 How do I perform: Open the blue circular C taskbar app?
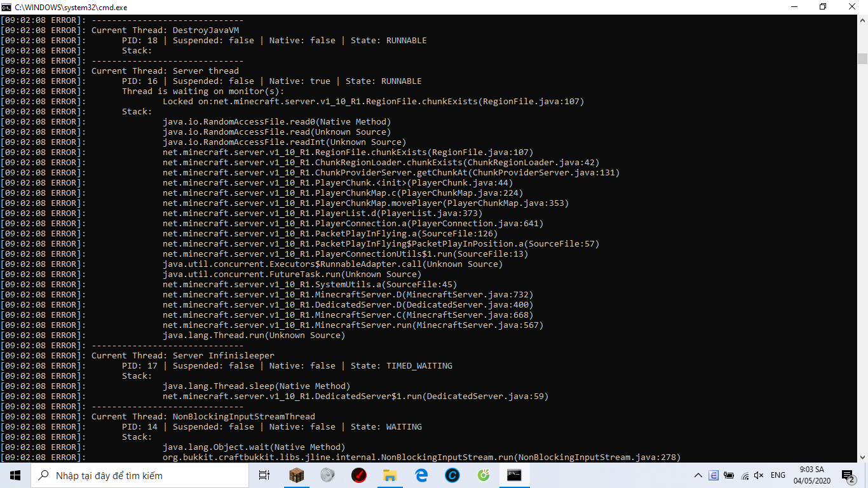(452, 475)
